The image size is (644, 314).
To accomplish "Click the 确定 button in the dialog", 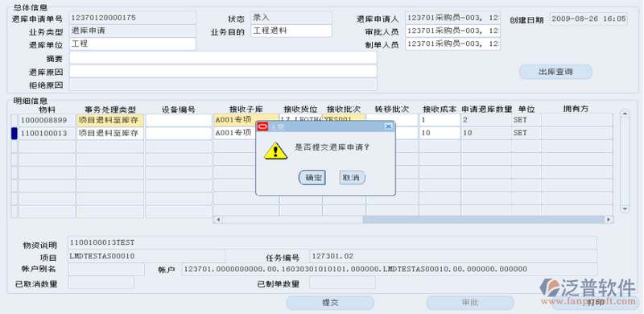I will [x=312, y=178].
